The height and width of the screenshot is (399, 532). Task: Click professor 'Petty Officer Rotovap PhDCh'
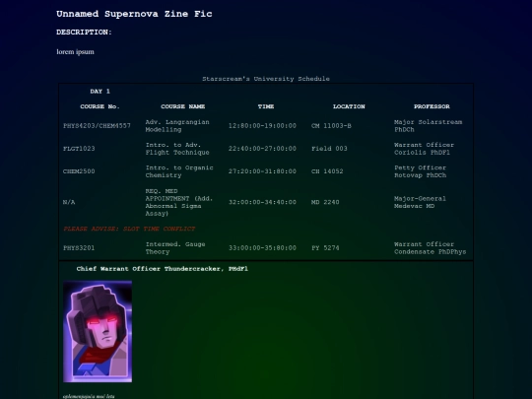421,171
